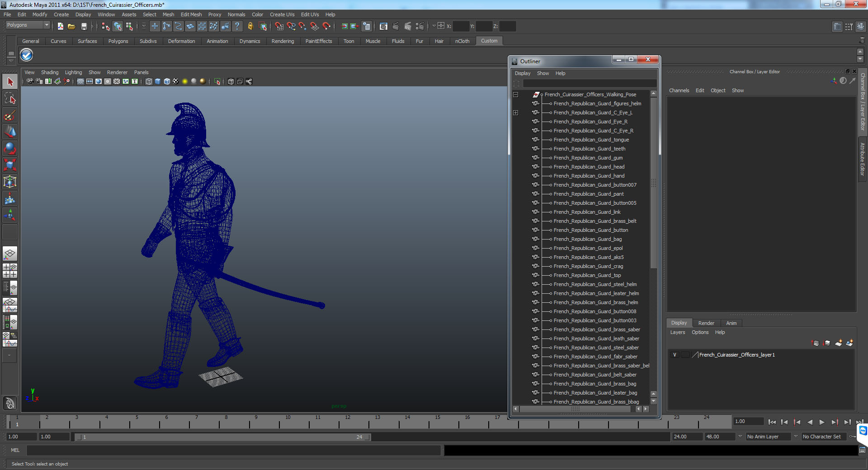
Task: Click the blue checkmark shelf icon
Action: 27,55
